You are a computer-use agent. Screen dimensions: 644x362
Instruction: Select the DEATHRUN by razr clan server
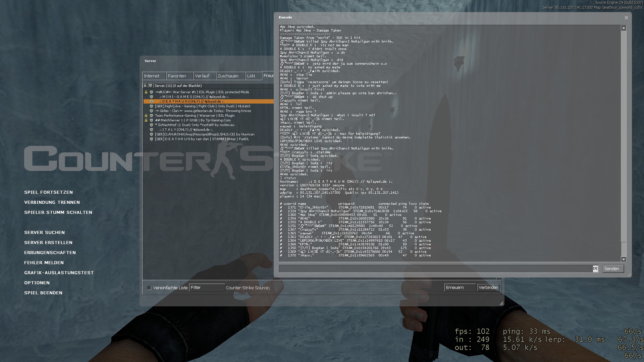click(x=208, y=139)
